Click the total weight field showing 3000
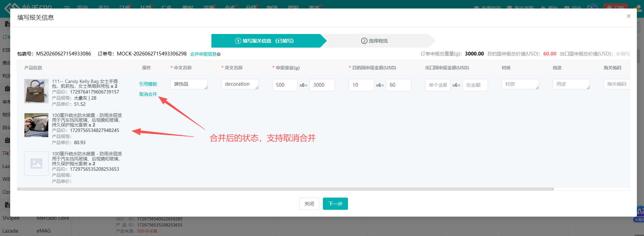This screenshot has width=644, height=236. (322, 85)
